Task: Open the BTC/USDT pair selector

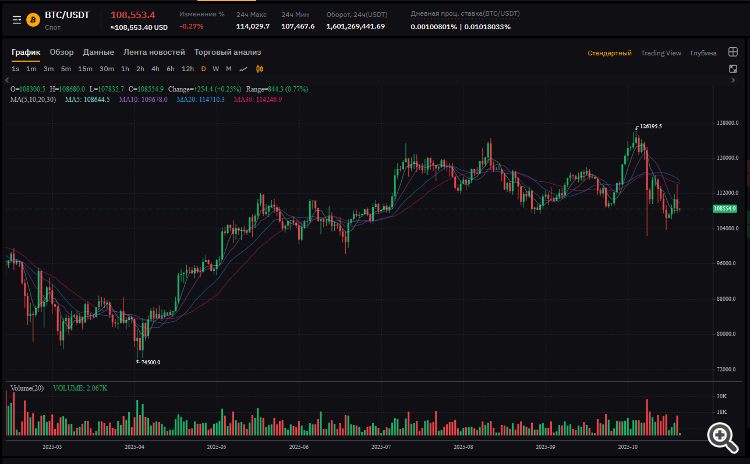Action: 68,16
